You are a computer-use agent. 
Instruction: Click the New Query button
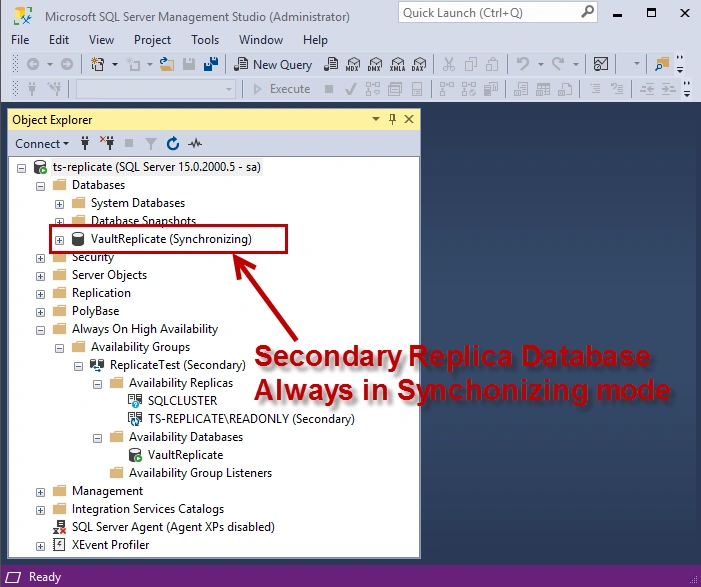(273, 65)
